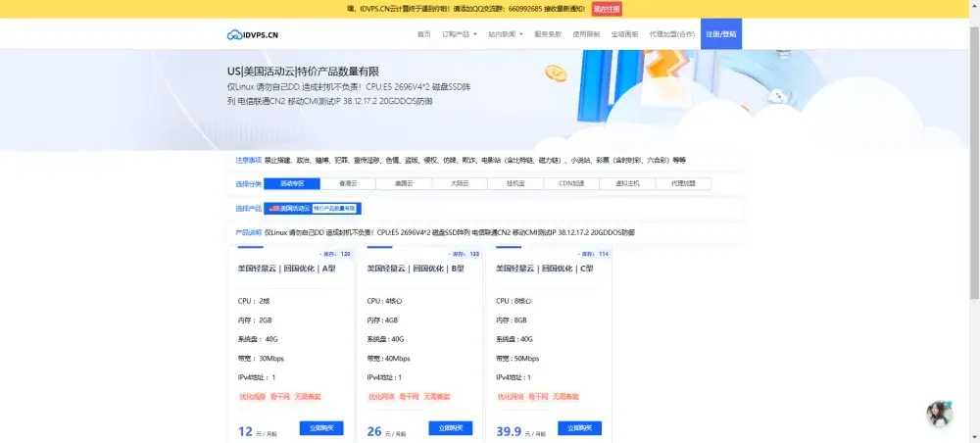Select the 美国活动云 product option
The width and height of the screenshot is (980, 443).
coord(313,208)
